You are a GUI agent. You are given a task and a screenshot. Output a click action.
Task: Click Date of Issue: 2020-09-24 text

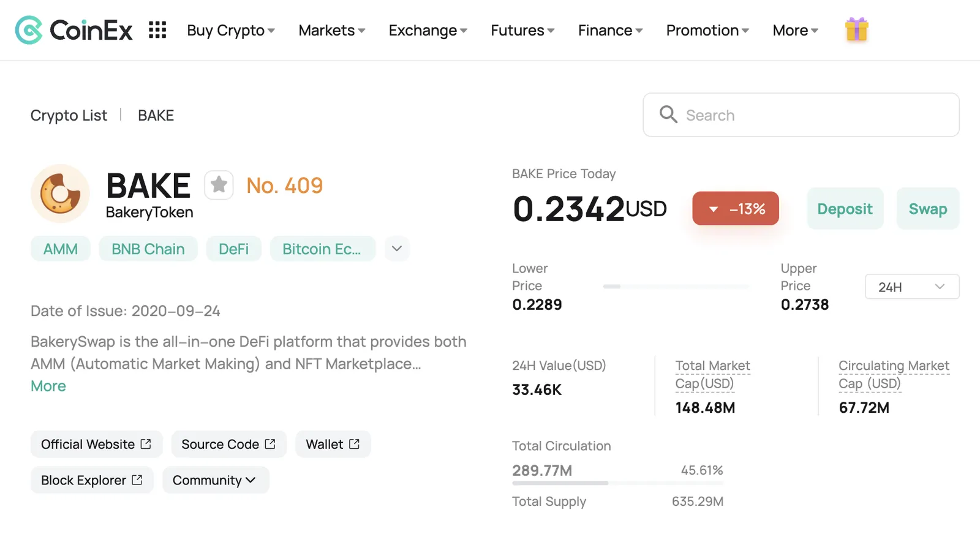coord(126,311)
